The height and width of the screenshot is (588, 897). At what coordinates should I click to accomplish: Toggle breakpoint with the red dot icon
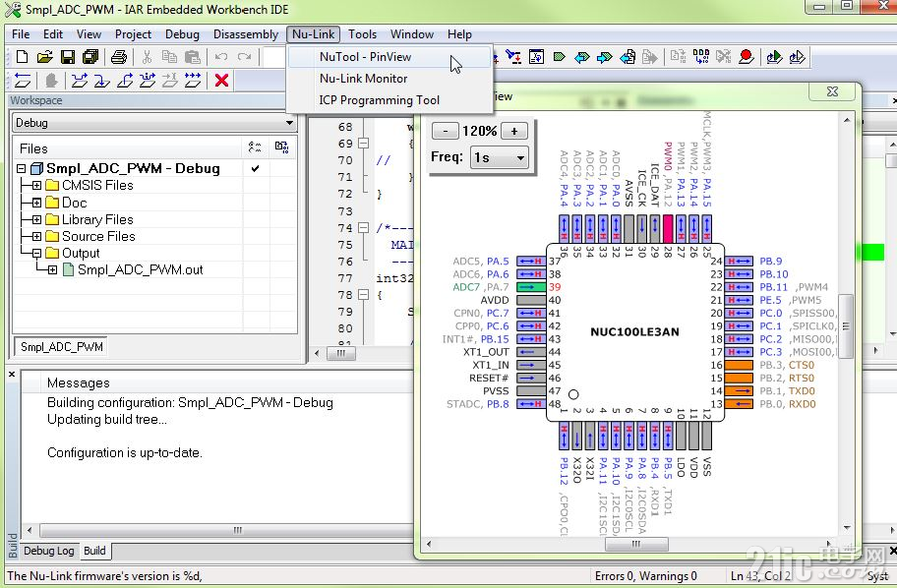click(746, 57)
